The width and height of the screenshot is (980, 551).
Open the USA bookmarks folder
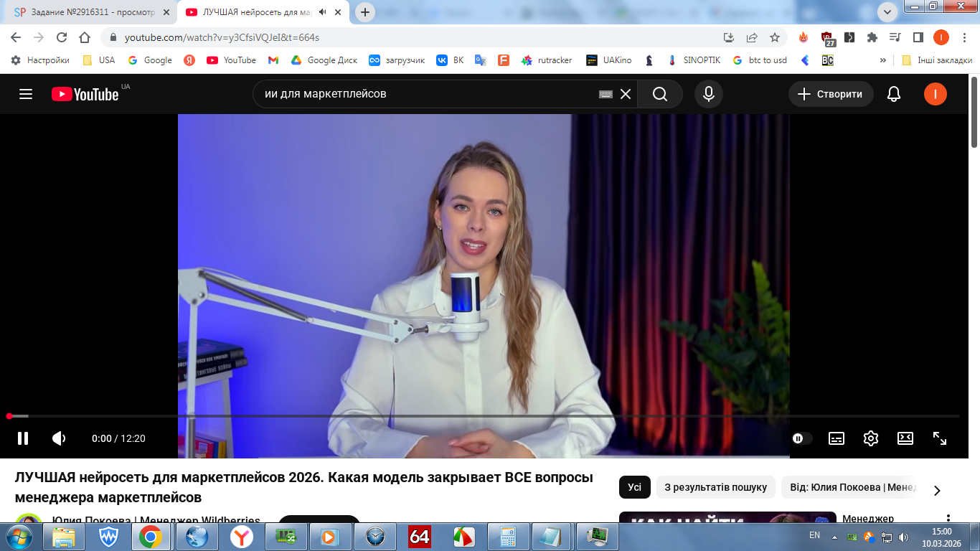coord(99,60)
